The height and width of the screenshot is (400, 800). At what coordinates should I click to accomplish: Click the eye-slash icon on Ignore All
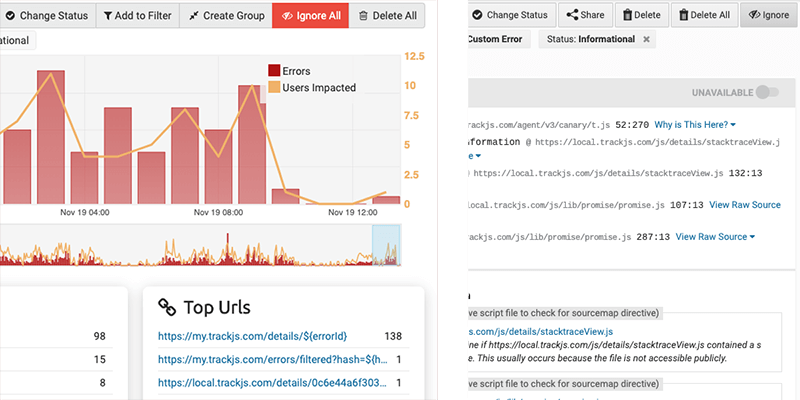[x=286, y=16]
